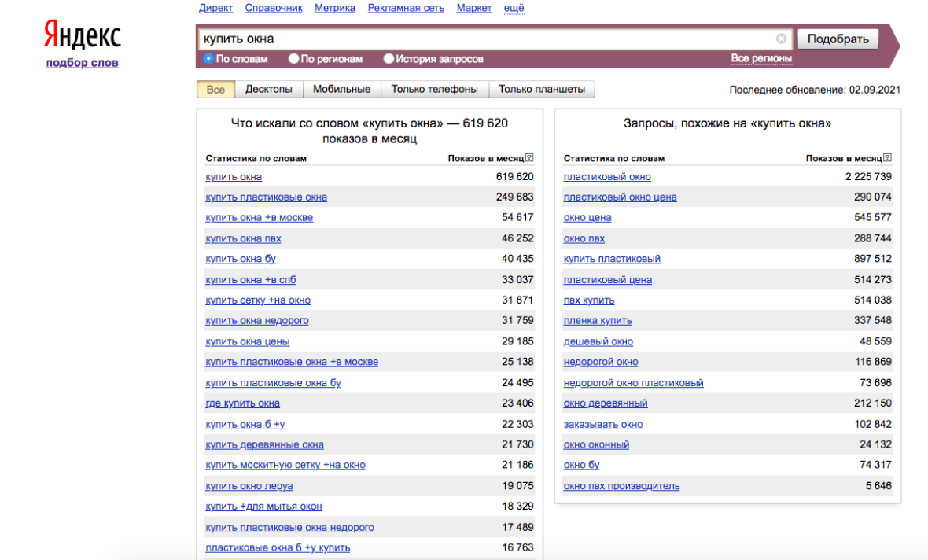Open help icon beside right 'Показов в месяц'
Image resolution: width=928 pixels, height=560 pixels.
888,157
